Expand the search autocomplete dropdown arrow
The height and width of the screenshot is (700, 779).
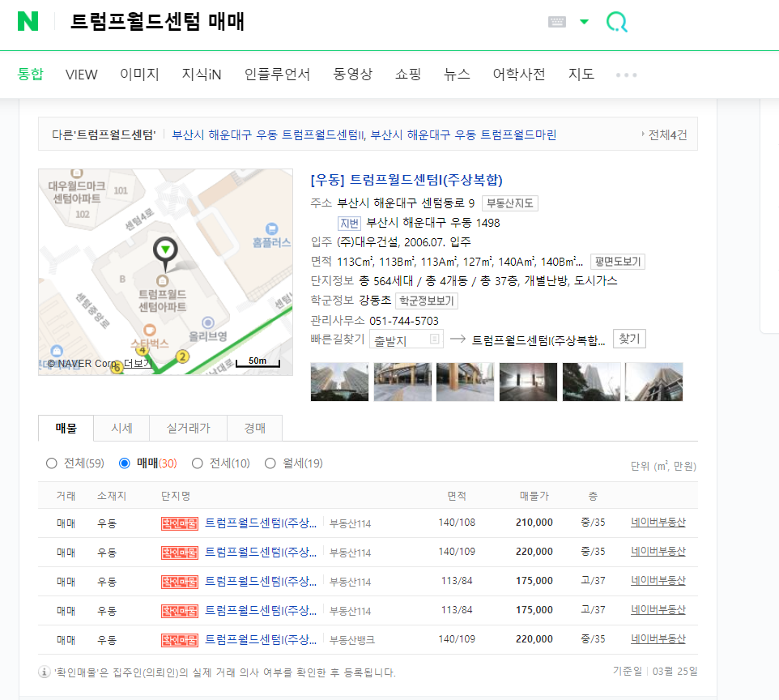(x=585, y=21)
